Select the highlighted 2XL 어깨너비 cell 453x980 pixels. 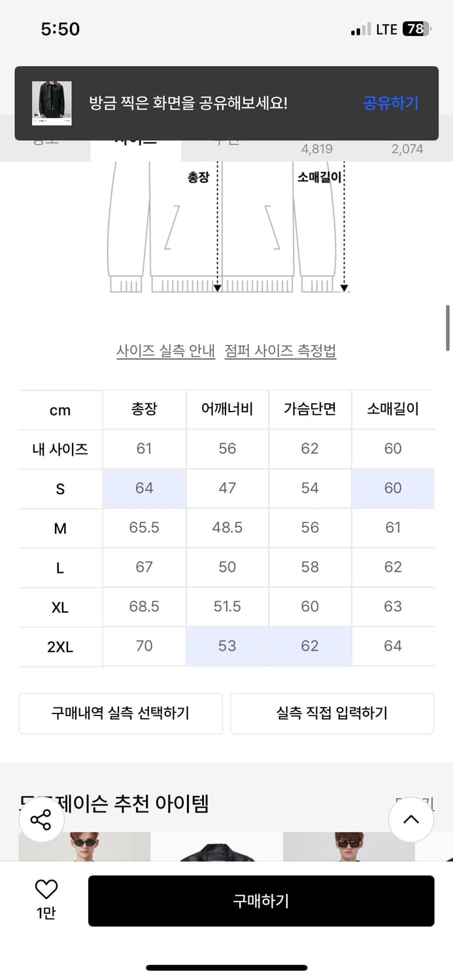227,646
